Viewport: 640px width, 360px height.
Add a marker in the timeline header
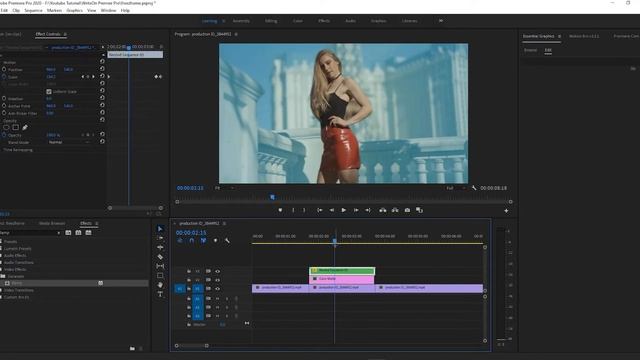pos(216,240)
